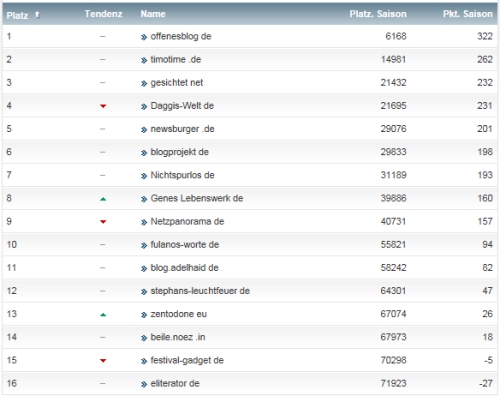
Task: Select season rank value 6168
Action: click(396, 36)
